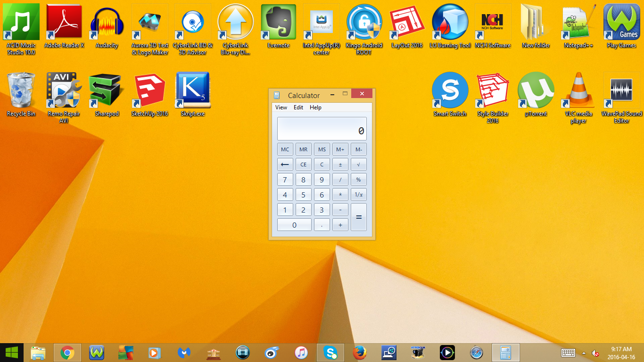The width and height of the screenshot is (644, 362).
Task: Click the M+ memory add button
Action: (340, 149)
